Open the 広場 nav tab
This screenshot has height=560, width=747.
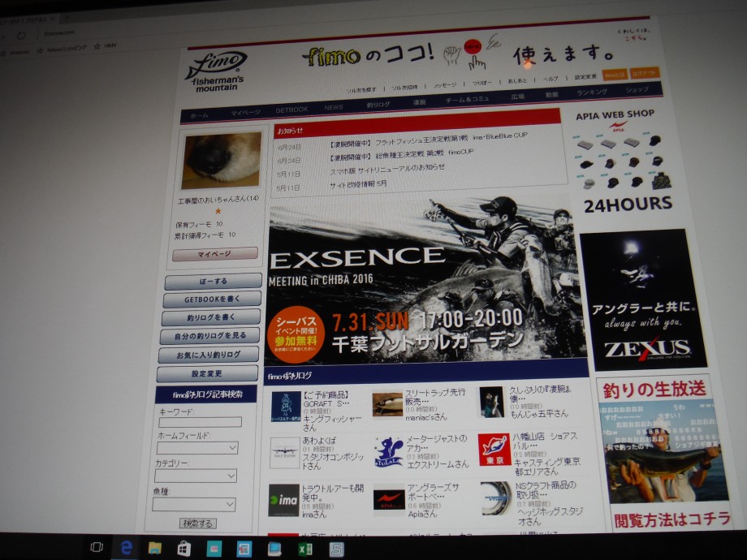click(x=517, y=97)
